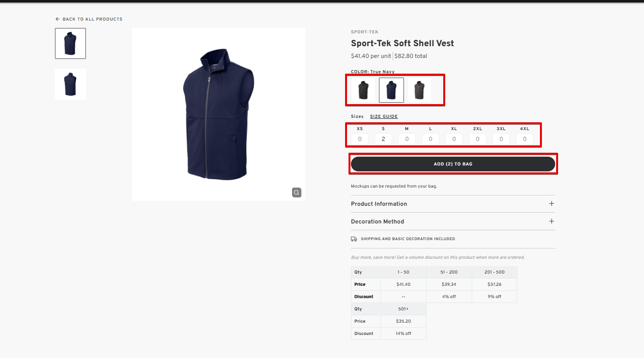Go back to all products
The height and width of the screenshot is (358, 644).
[x=92, y=19]
